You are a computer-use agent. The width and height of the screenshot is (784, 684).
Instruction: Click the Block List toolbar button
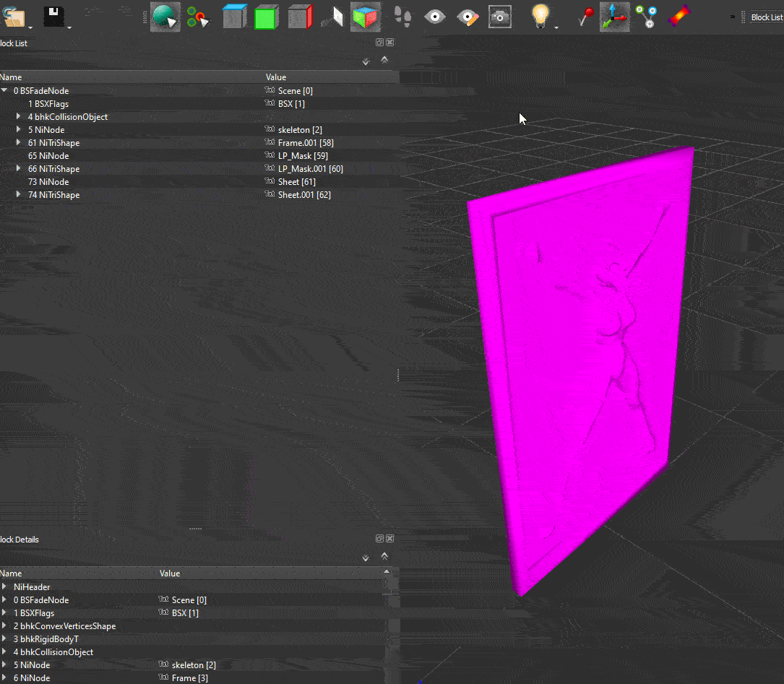click(x=767, y=17)
